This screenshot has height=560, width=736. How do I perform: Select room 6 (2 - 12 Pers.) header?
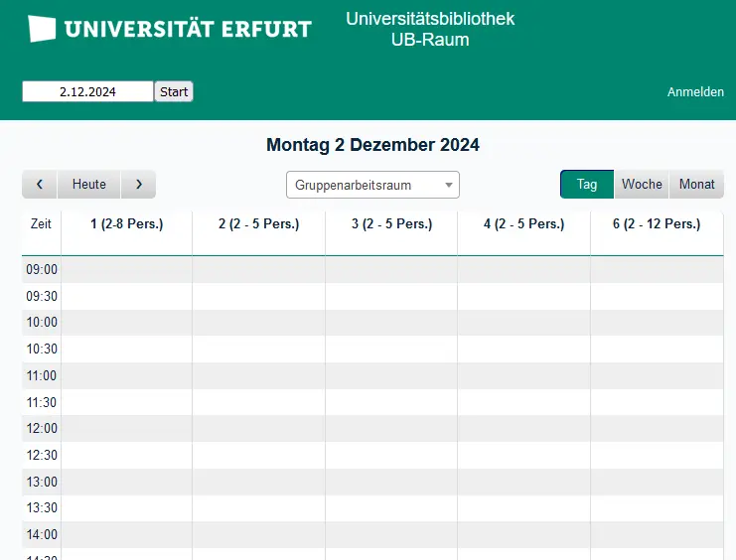click(657, 224)
